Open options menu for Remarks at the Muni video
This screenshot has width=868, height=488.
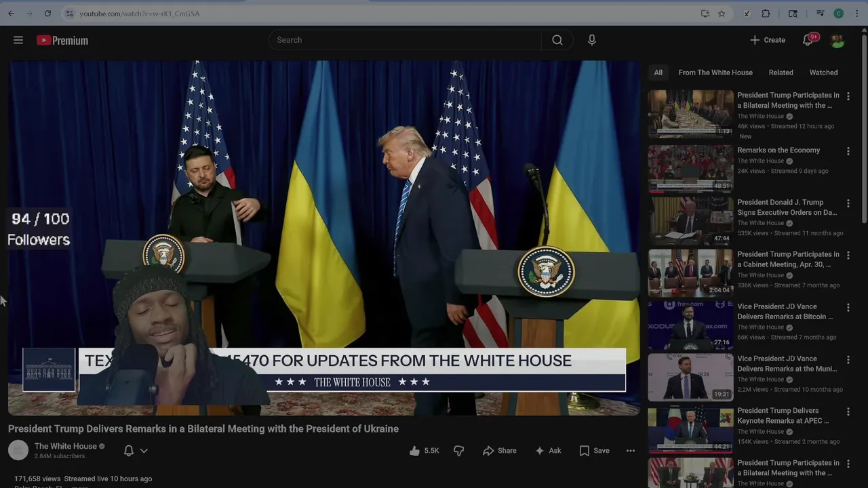848,361
